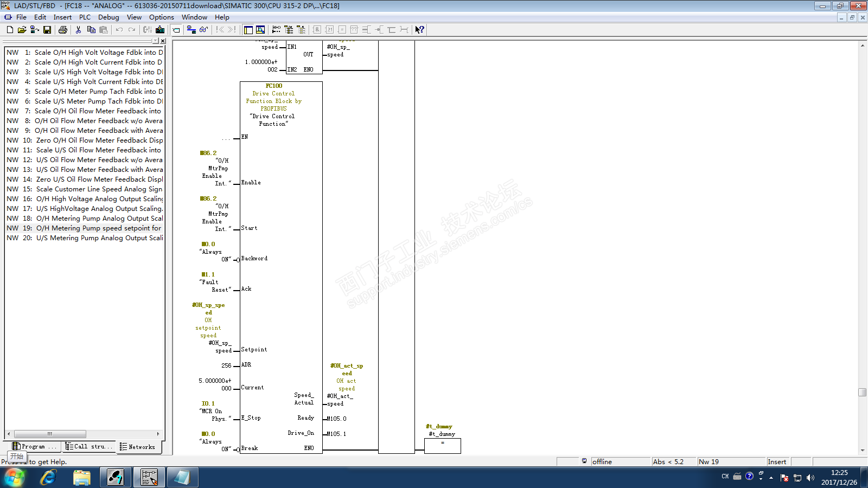Click the Open online block icon
The image size is (868, 488).
34,30
